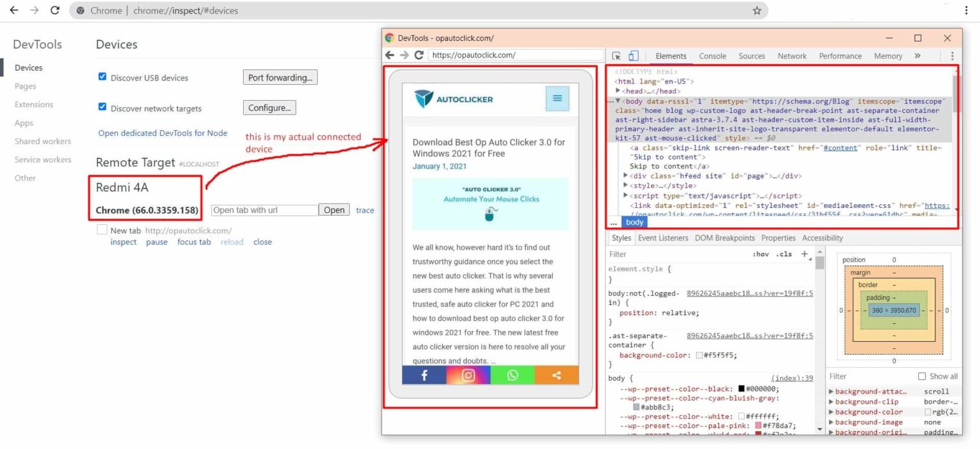Image resolution: width=980 pixels, height=449 pixels.
Task: Click the WhatsApp share icon
Action: click(x=512, y=376)
